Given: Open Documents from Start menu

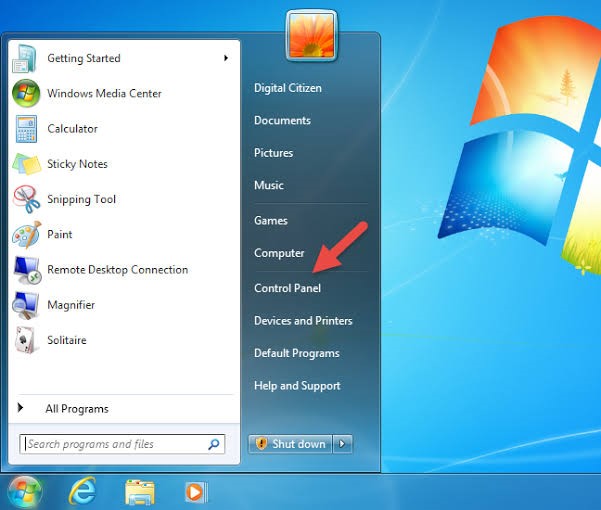Looking at the screenshot, I should pyautogui.click(x=282, y=120).
